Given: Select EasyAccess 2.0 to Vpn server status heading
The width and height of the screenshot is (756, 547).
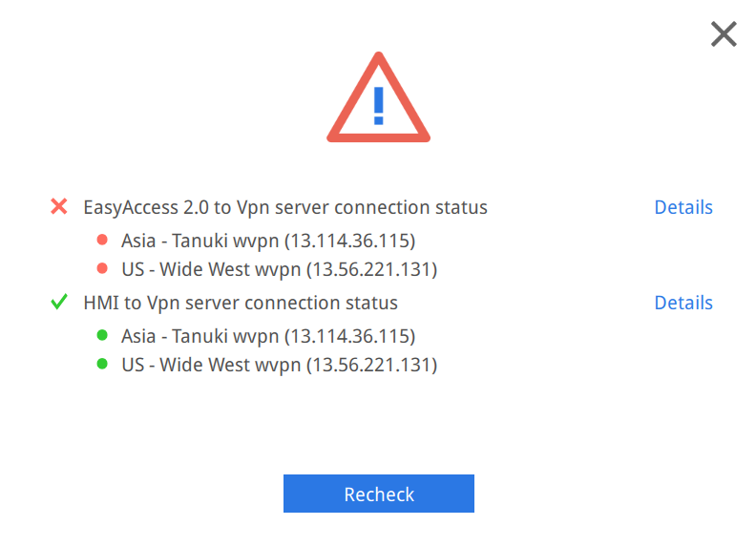Looking at the screenshot, I should pyautogui.click(x=285, y=207).
